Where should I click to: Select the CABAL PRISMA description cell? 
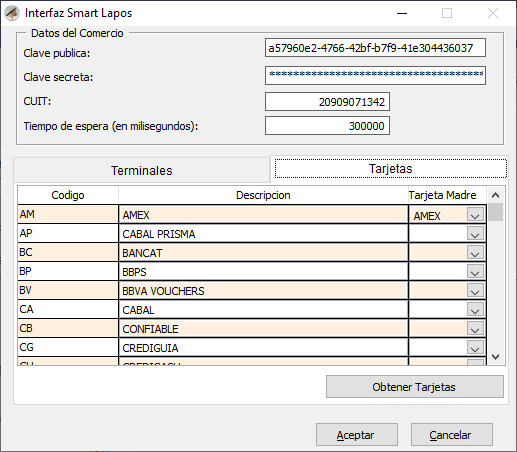point(263,234)
